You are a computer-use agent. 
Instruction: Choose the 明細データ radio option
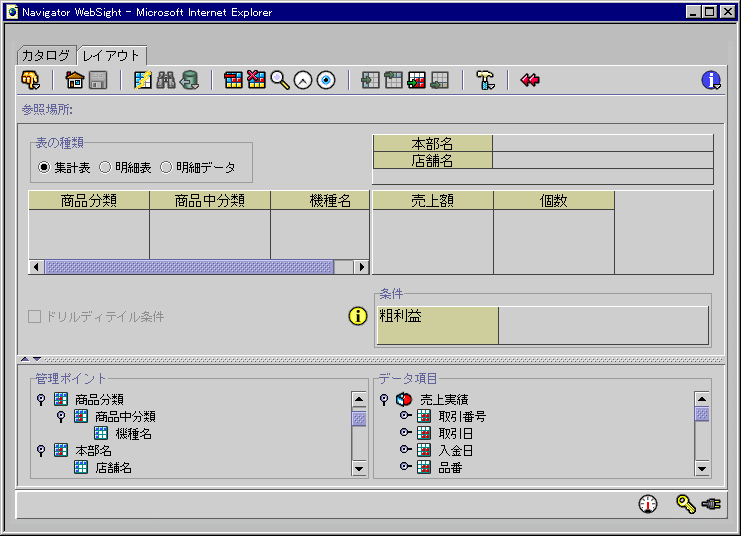click(x=166, y=167)
